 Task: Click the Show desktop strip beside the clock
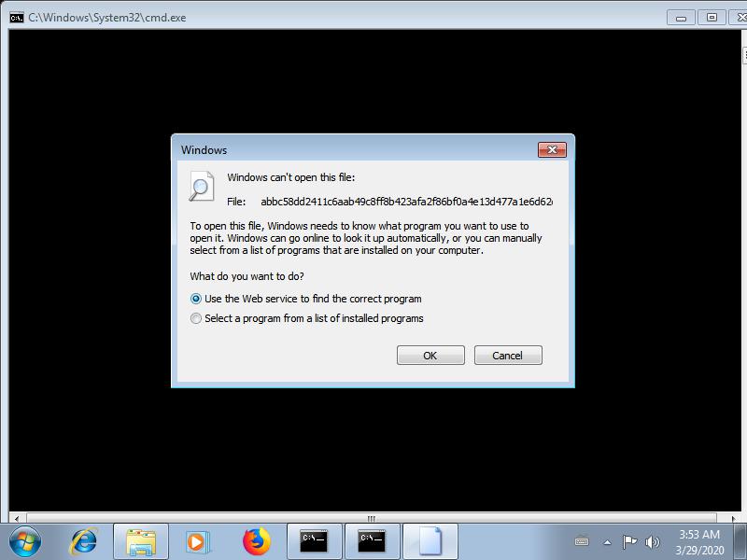740,541
